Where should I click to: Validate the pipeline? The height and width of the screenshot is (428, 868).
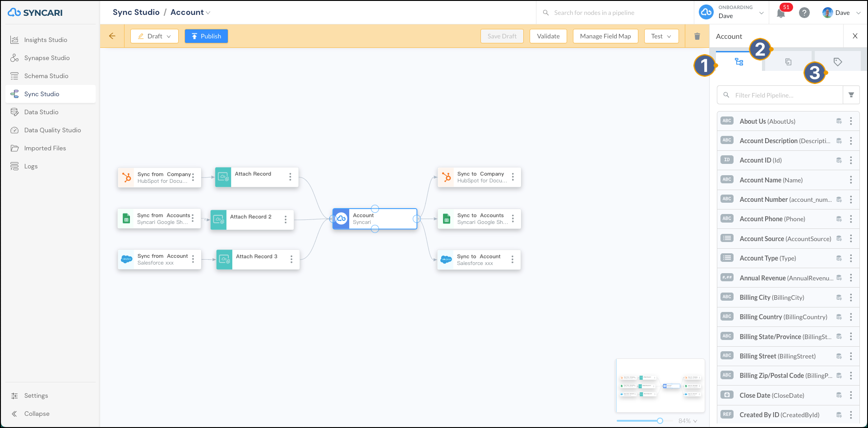(548, 36)
